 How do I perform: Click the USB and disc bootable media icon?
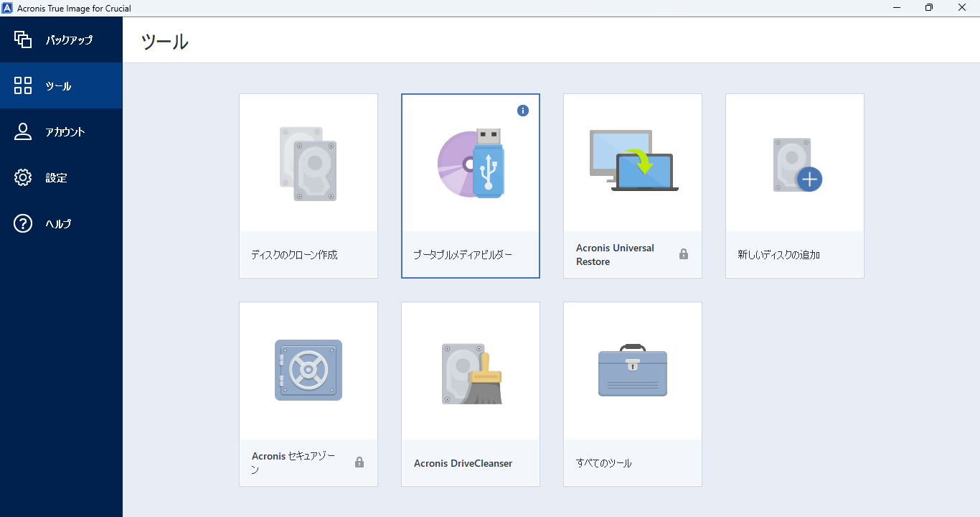[x=471, y=163]
